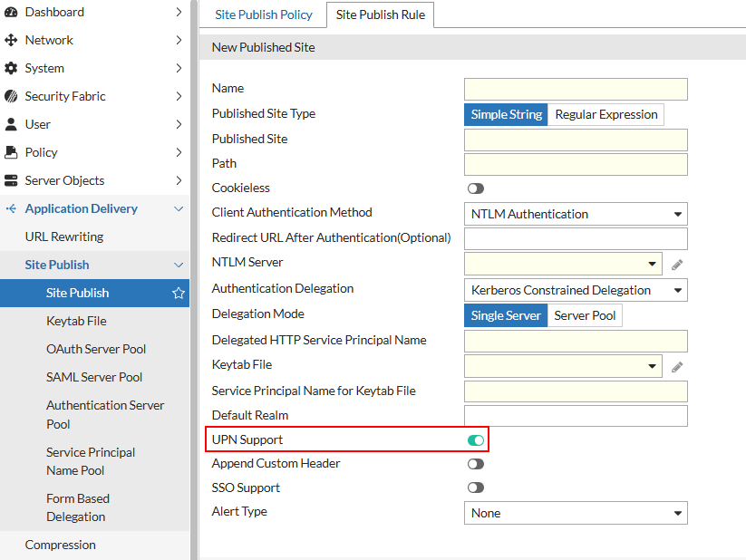Expand the Alert Type dropdown

tap(576, 513)
